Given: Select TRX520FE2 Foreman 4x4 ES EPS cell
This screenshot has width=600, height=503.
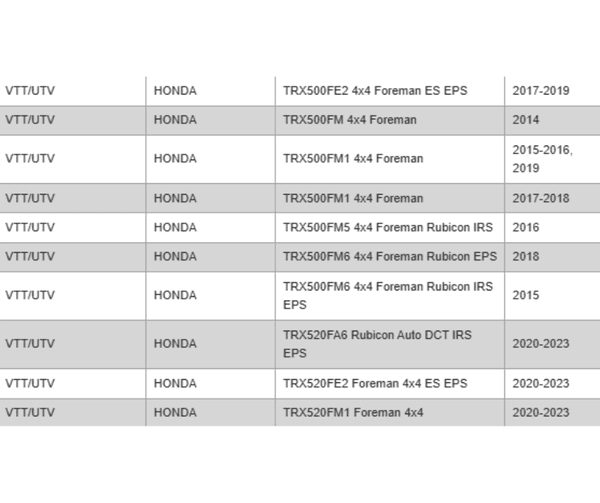Looking at the screenshot, I should (x=375, y=383).
